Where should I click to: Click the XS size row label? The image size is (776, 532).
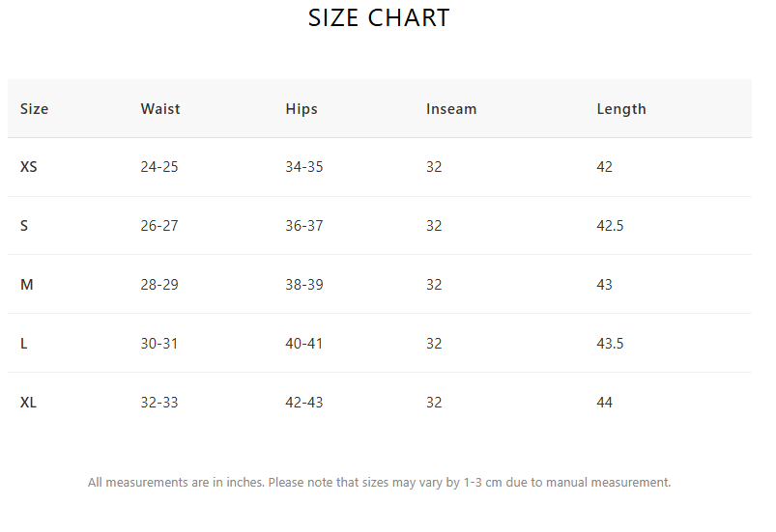[x=28, y=167]
